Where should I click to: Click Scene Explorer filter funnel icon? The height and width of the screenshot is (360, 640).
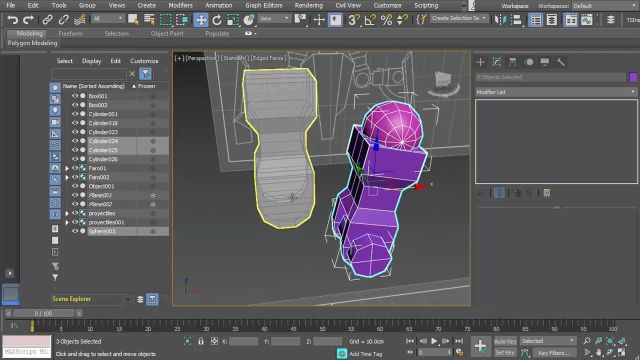coord(146,74)
